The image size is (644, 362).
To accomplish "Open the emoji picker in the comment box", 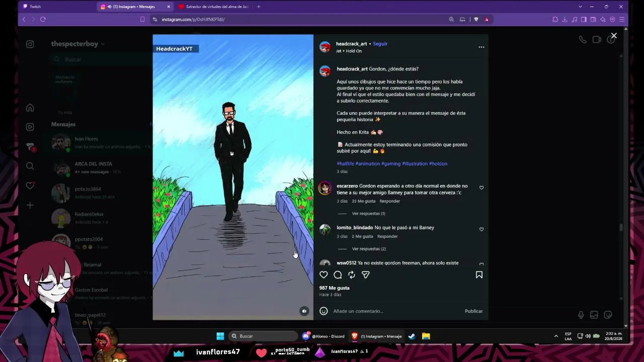I will (x=324, y=311).
